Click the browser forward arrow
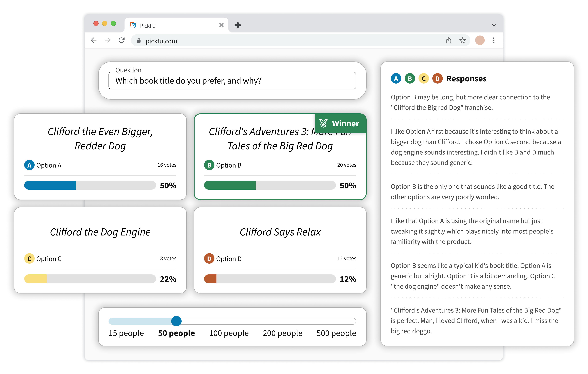The image size is (588, 374). point(108,40)
